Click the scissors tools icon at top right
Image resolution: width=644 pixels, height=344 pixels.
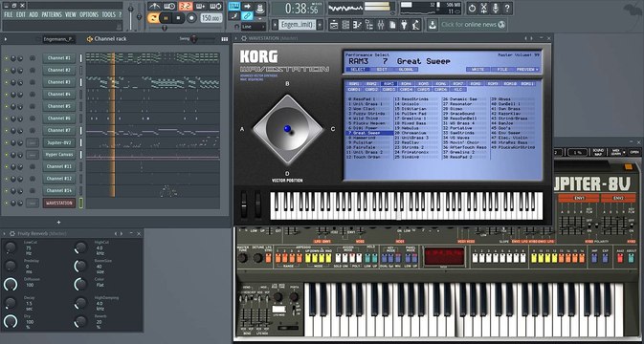click(x=484, y=8)
